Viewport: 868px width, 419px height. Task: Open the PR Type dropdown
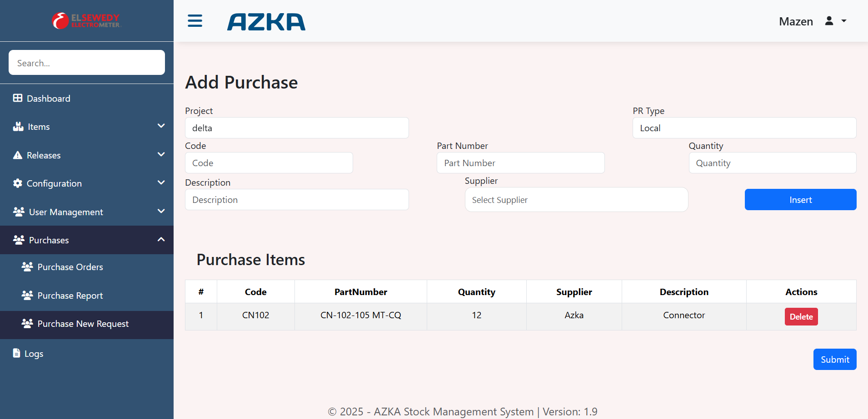coord(744,128)
